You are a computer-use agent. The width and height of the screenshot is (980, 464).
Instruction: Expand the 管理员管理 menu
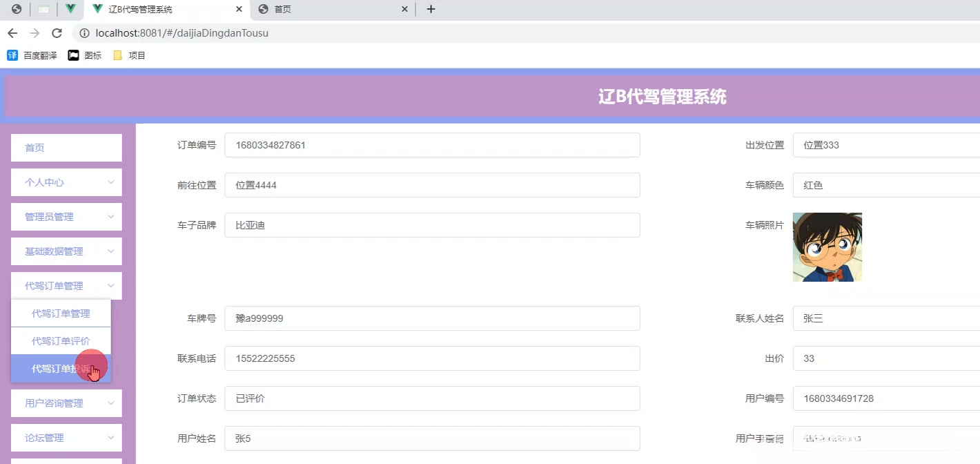point(66,217)
